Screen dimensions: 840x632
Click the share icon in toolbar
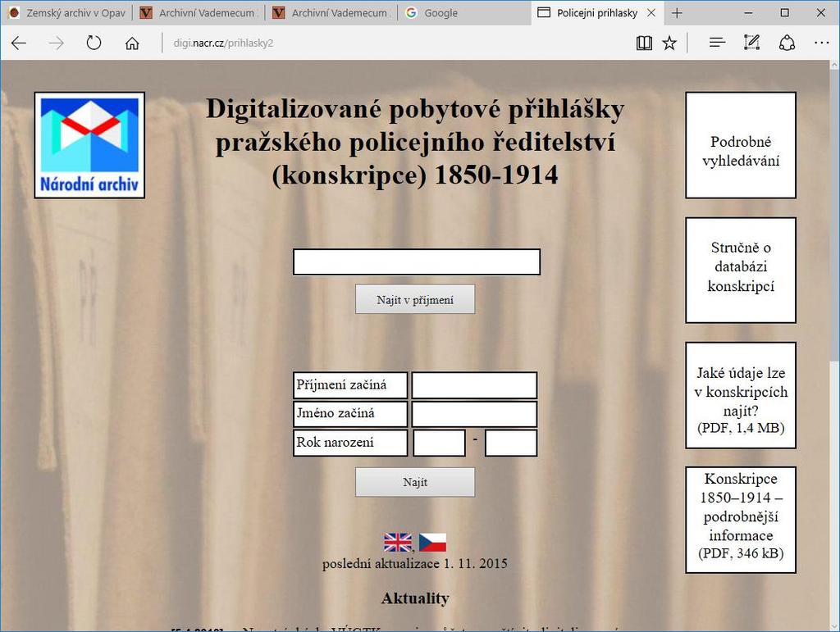[787, 43]
